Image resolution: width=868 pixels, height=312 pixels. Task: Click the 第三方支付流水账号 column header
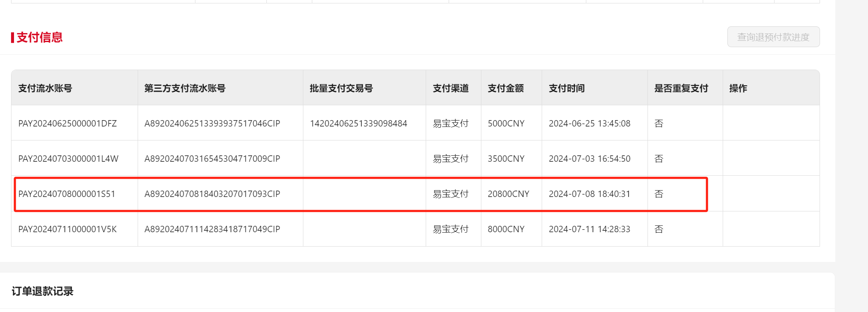(185, 88)
